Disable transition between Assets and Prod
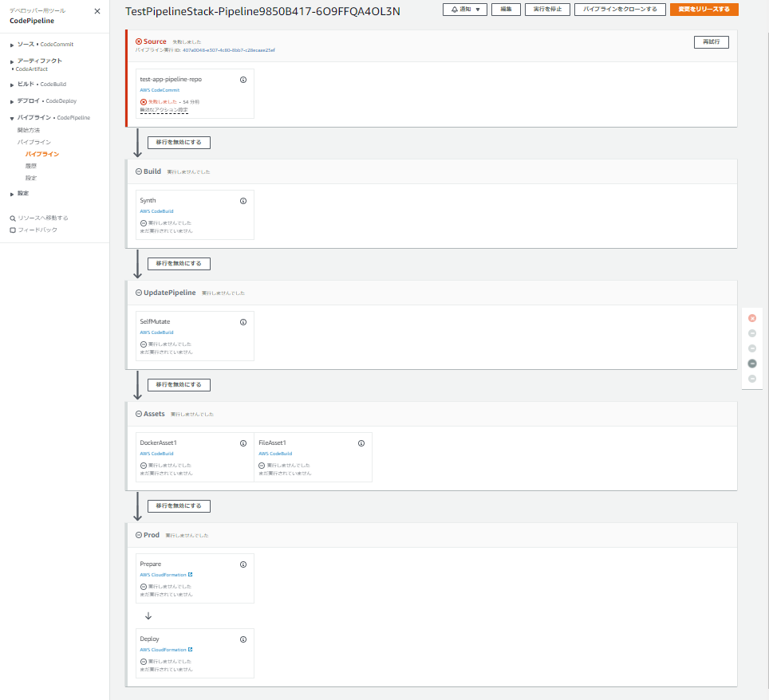The height and width of the screenshot is (700, 769). tap(179, 506)
